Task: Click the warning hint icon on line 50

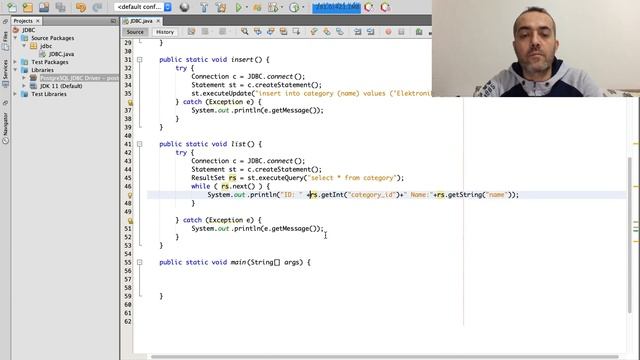Action: pos(130,220)
